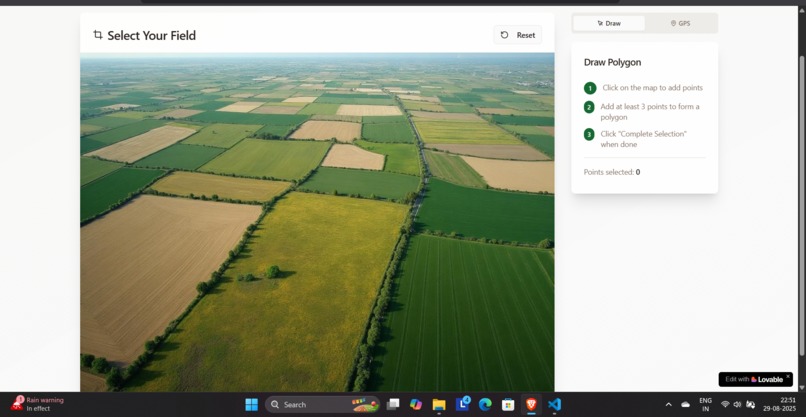Open the clock showing 22:51
Screen dimensions: 806x417
[779, 405]
